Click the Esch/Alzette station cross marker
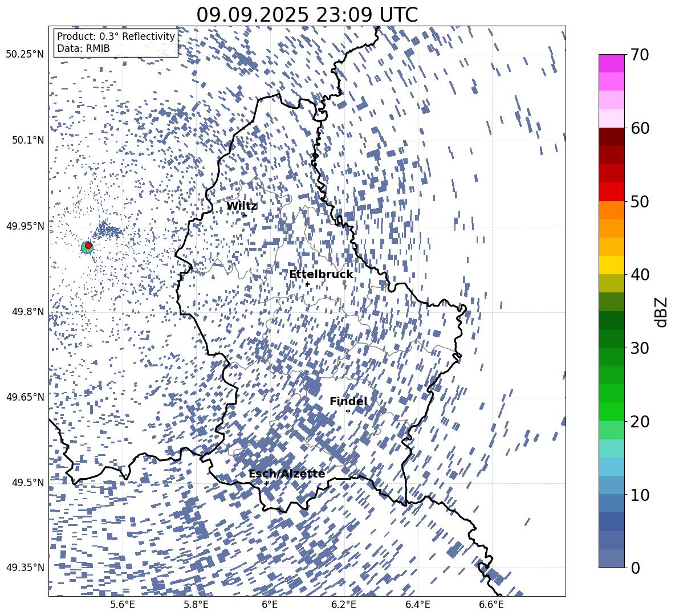 point(266,483)
